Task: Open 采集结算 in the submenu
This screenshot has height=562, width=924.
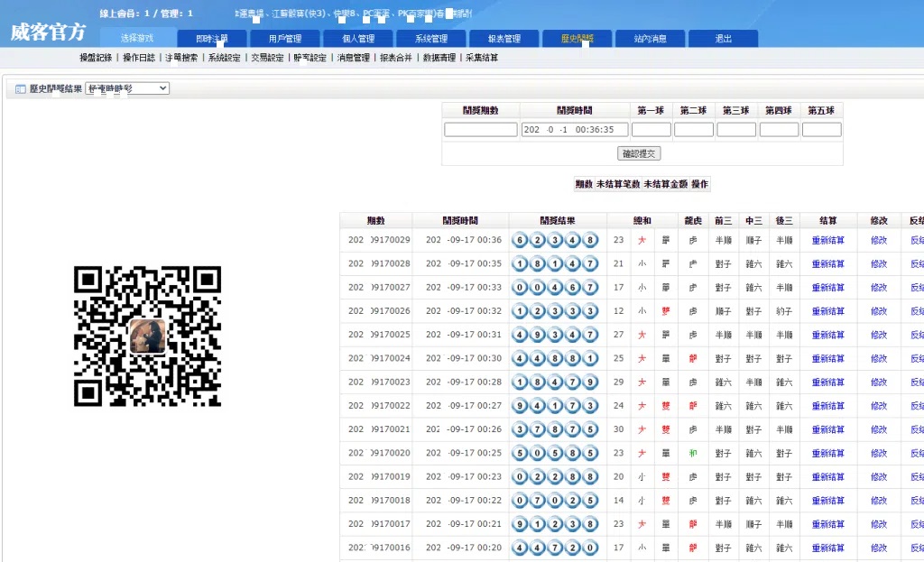Action: (482, 58)
